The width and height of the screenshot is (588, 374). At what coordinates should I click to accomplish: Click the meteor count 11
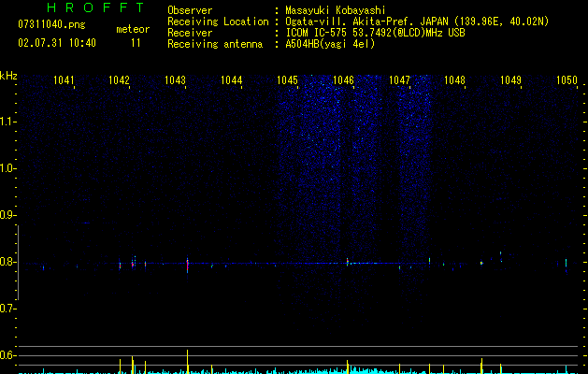pyautogui.click(x=136, y=43)
